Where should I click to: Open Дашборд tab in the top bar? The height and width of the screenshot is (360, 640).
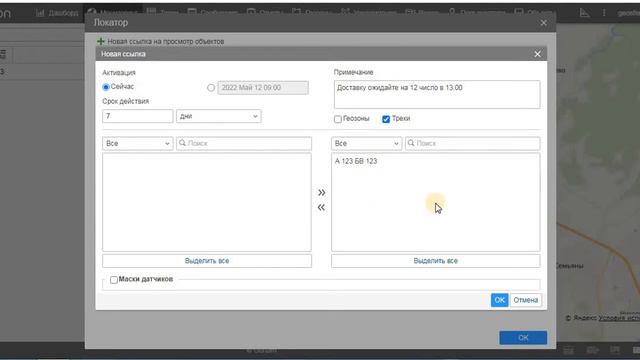point(57,13)
